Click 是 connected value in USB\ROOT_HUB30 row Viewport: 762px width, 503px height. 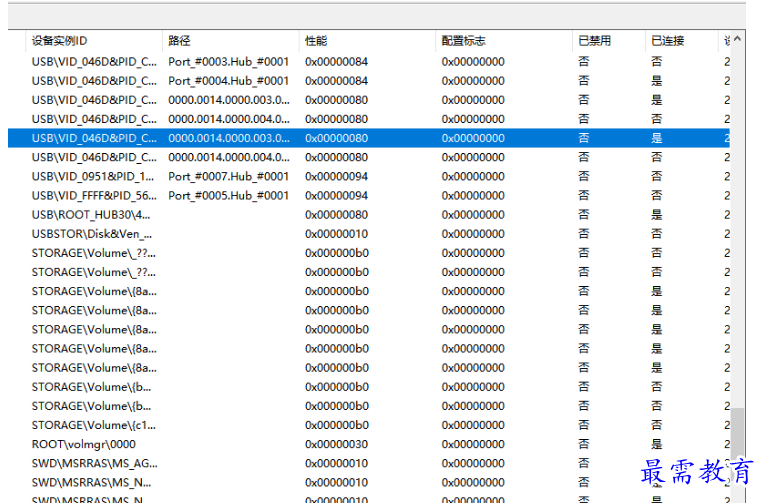point(657,215)
